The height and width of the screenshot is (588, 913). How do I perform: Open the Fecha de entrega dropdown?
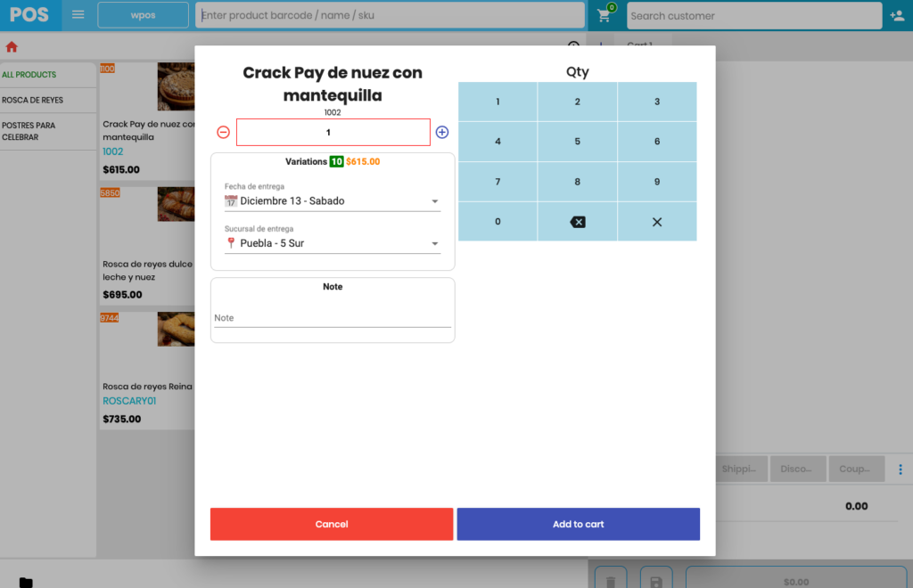click(x=332, y=201)
